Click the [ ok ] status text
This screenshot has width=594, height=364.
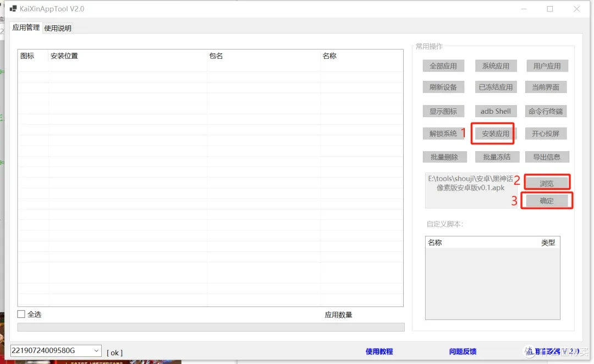coord(114,352)
